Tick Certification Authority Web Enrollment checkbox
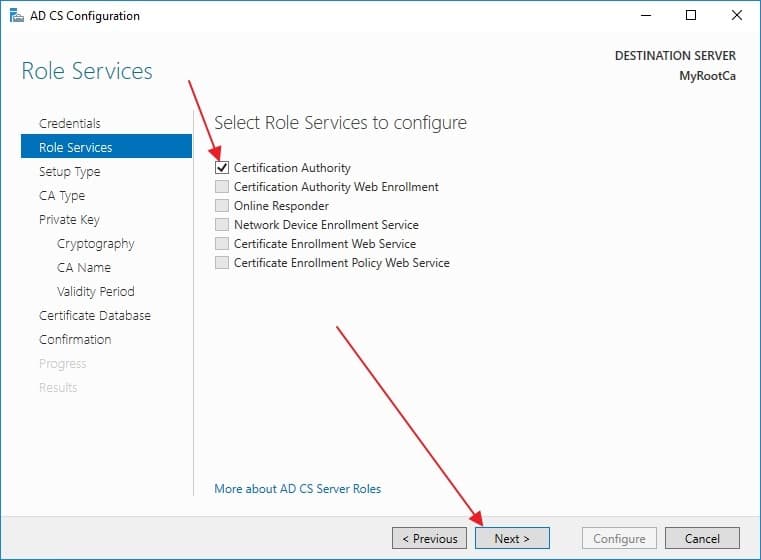Image resolution: width=761 pixels, height=560 pixels. tap(222, 186)
